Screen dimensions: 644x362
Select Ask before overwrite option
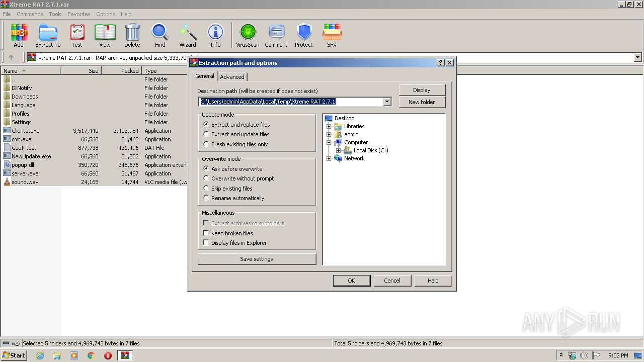pos(232,169)
